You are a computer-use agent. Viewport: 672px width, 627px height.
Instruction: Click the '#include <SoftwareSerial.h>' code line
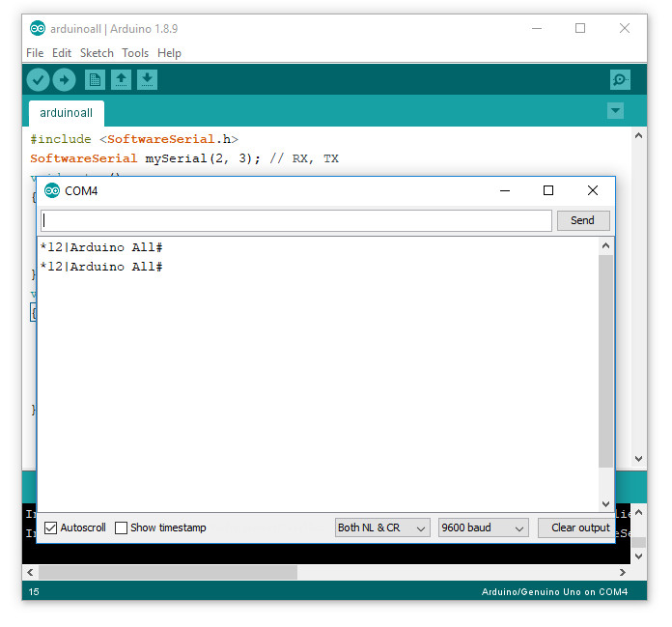(x=134, y=139)
